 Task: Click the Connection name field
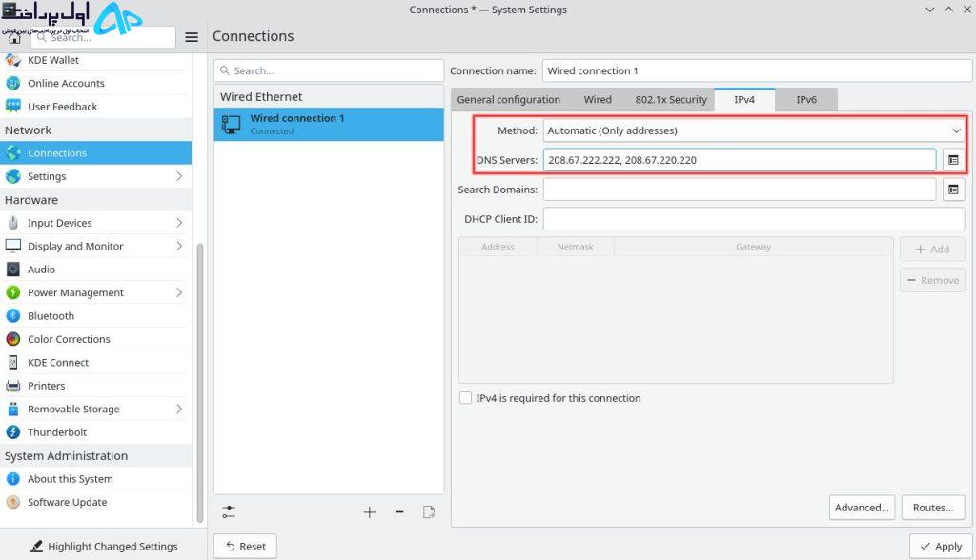pyautogui.click(x=757, y=70)
